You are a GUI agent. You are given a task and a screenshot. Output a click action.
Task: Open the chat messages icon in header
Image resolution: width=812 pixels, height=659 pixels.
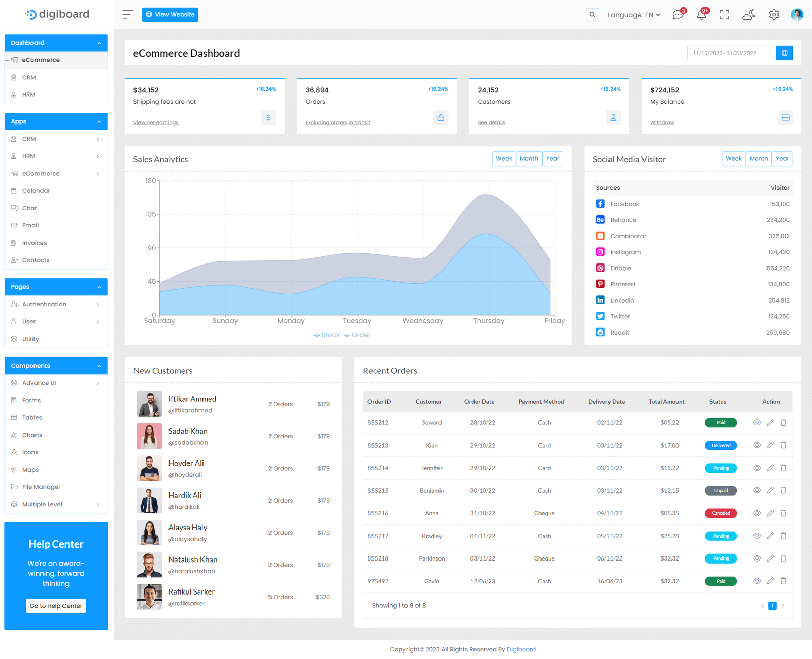pos(678,15)
